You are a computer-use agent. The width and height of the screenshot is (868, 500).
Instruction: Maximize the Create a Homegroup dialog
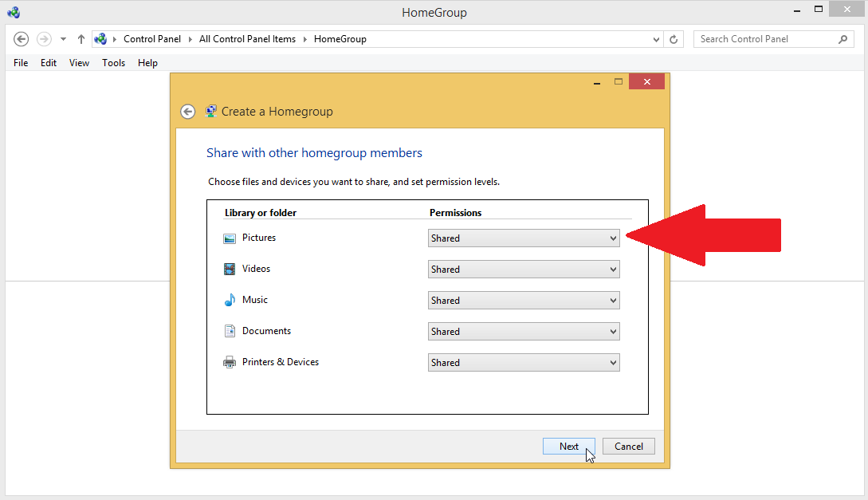(x=619, y=82)
